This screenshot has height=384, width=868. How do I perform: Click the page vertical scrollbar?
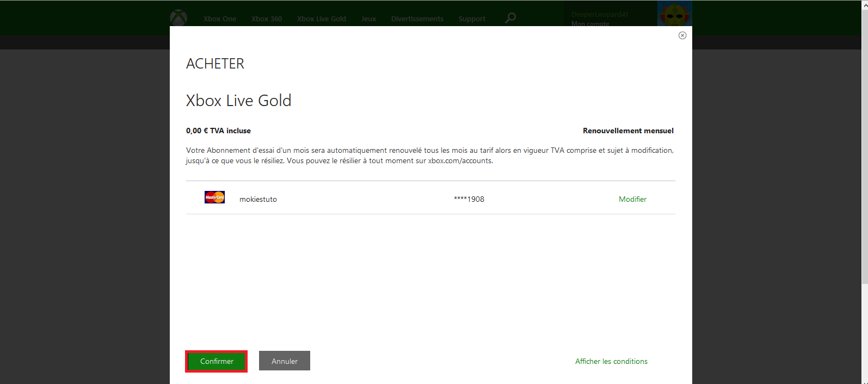(x=864, y=147)
